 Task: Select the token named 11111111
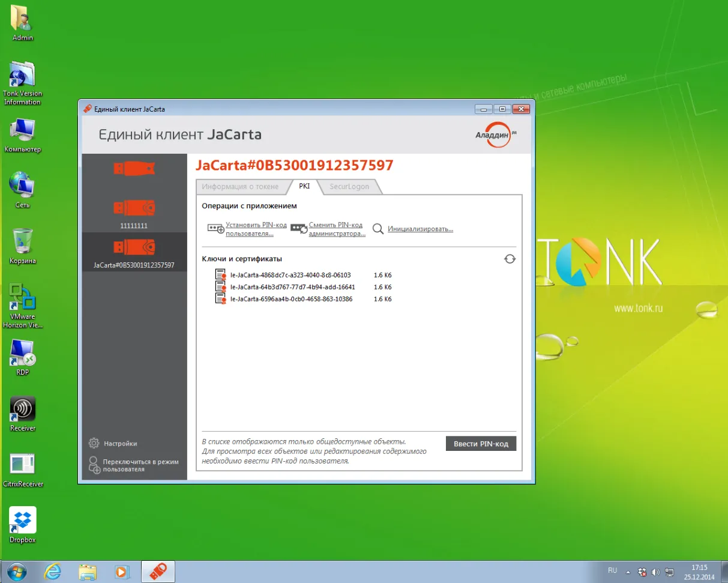tap(134, 213)
